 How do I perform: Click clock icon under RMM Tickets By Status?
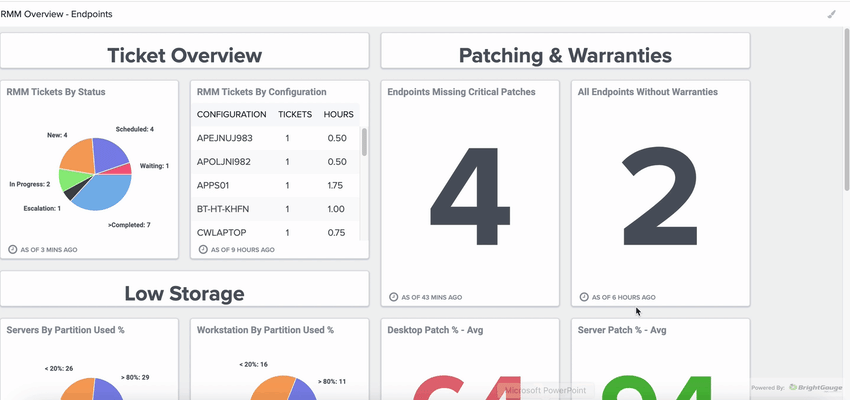12,249
